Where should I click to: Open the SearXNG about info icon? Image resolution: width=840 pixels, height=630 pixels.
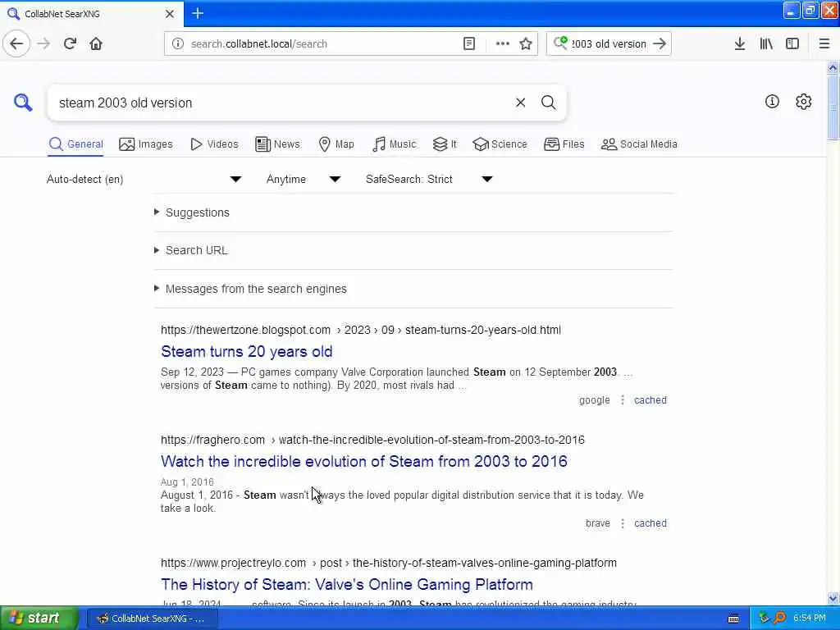tap(771, 101)
